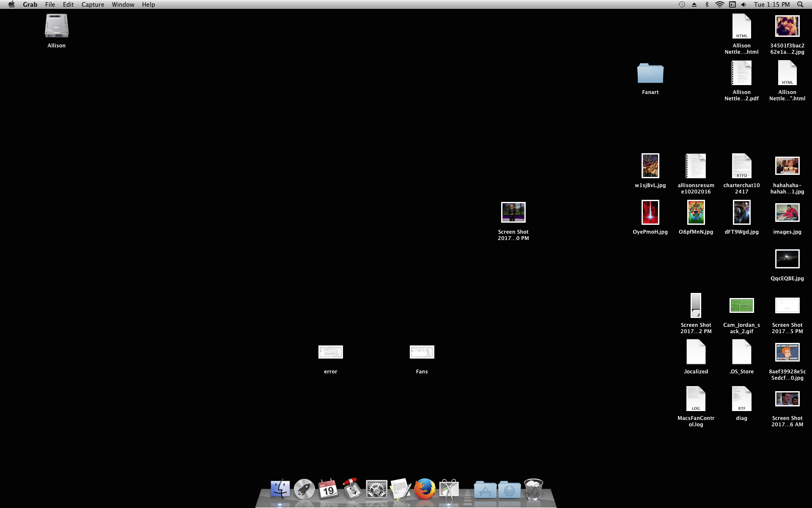Launch Launchpad rocket icon in Dock
This screenshot has height=508, width=812.
point(304,490)
